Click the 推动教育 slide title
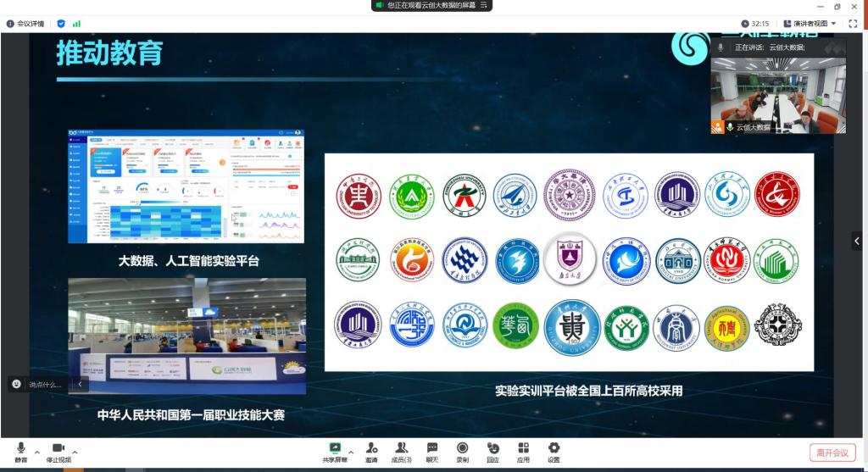This screenshot has height=472, width=868. click(109, 53)
